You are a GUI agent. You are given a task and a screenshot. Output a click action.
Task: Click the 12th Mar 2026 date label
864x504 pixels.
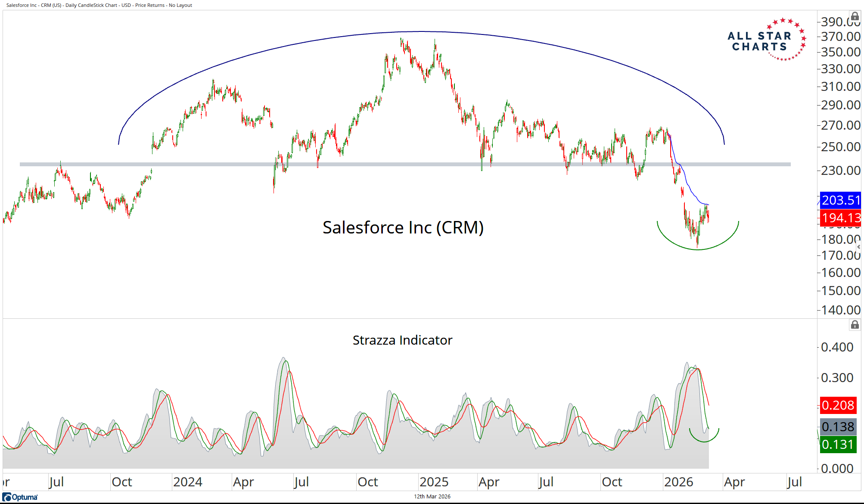(x=432, y=497)
